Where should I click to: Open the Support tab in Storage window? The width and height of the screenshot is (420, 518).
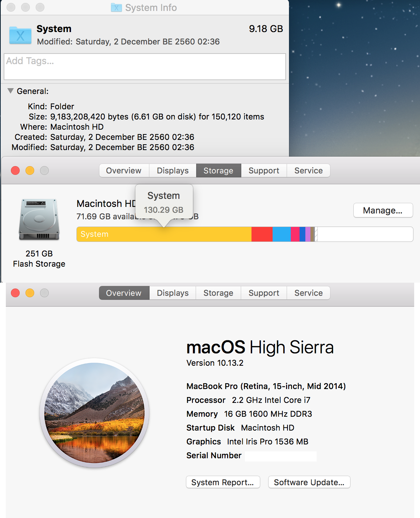pyautogui.click(x=264, y=170)
